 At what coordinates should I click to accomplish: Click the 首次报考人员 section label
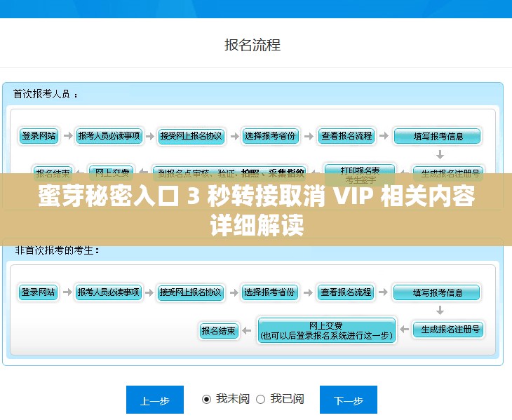(x=46, y=95)
